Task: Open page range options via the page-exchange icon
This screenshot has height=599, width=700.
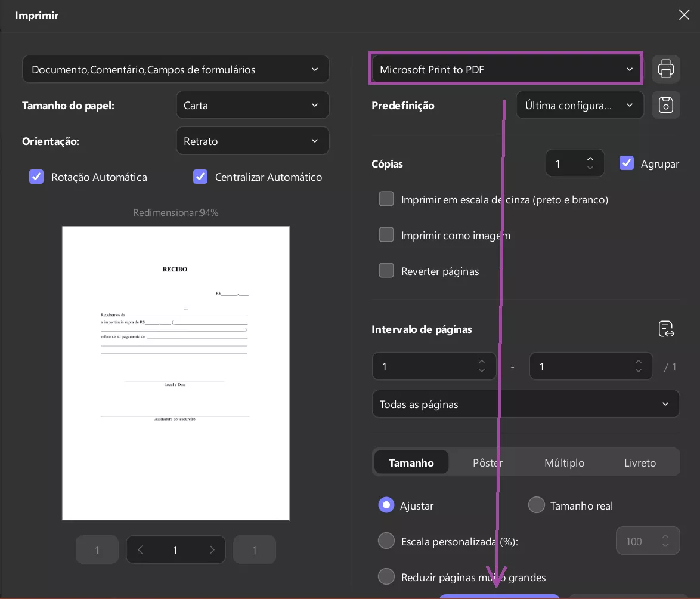Action: [666, 329]
